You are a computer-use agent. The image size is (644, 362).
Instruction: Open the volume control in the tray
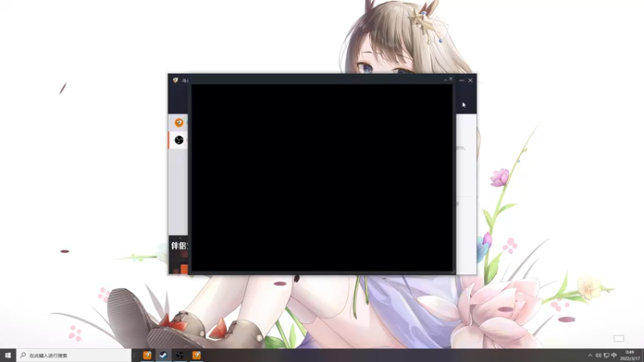pyautogui.click(x=598, y=356)
